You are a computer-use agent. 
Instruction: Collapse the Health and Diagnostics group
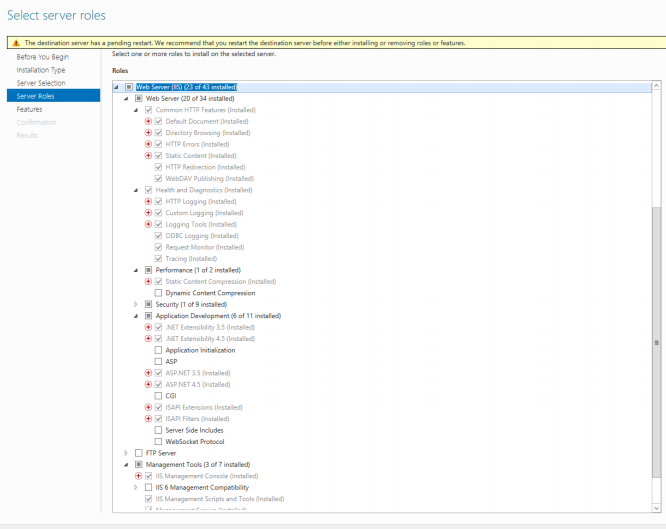click(136, 190)
